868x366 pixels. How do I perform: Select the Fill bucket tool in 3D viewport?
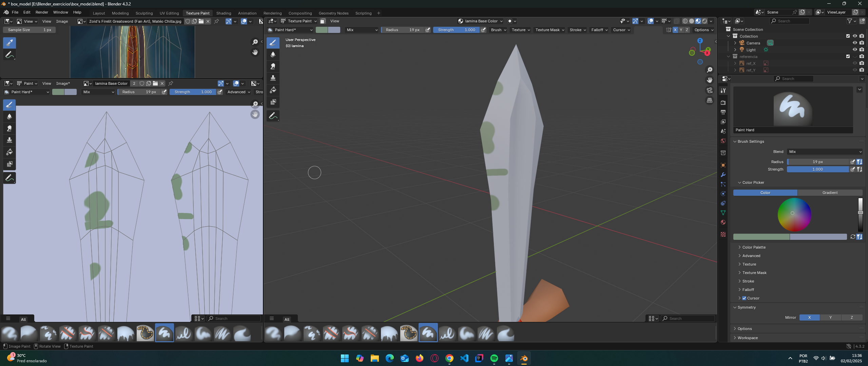273,90
